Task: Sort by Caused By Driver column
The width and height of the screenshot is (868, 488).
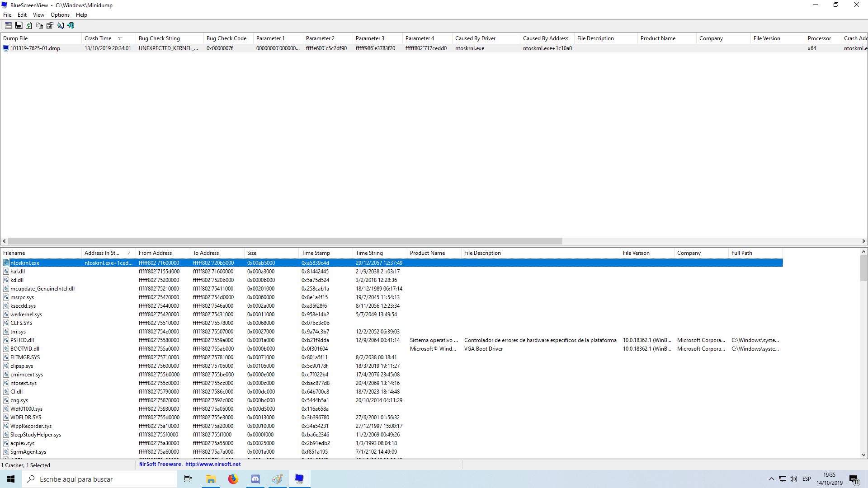Action: click(486, 38)
